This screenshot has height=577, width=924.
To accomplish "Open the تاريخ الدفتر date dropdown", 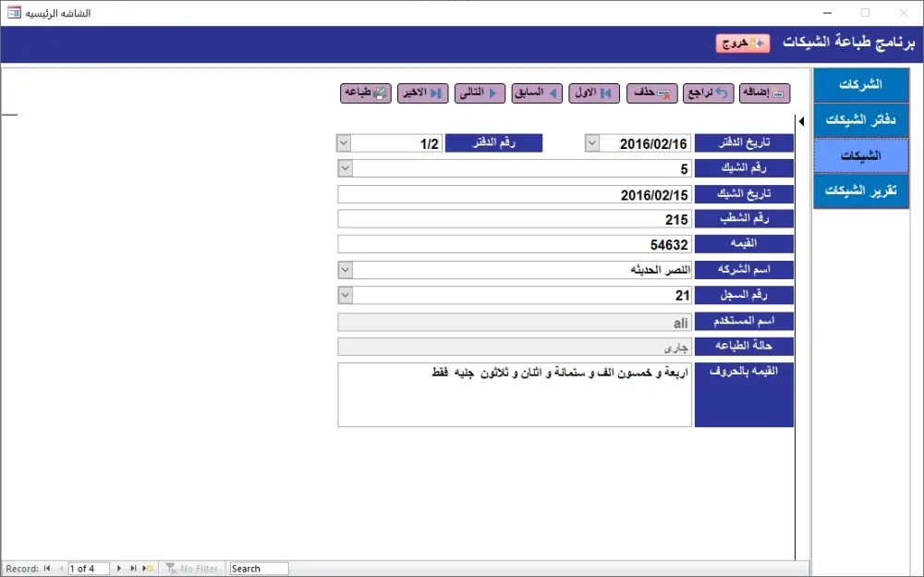I will (x=591, y=142).
